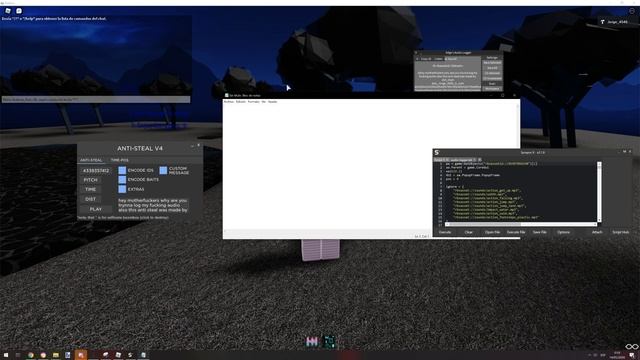This screenshot has height=360, width=640.
Task: Open File Explorer from the taskbar
Action: 56,355
